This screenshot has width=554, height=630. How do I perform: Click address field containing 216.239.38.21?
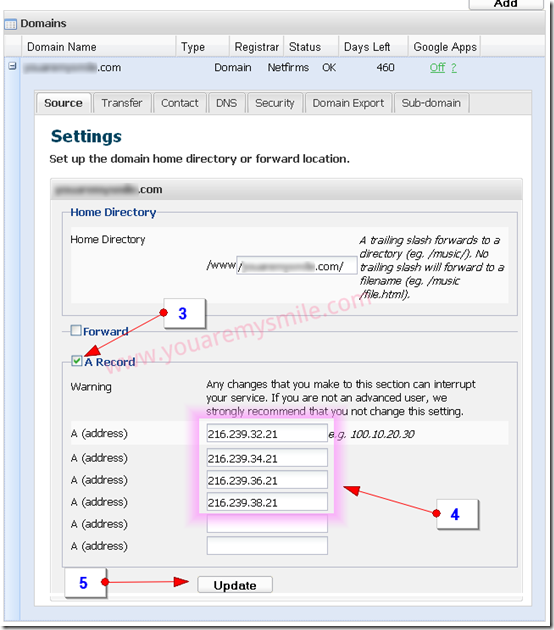tap(267, 502)
